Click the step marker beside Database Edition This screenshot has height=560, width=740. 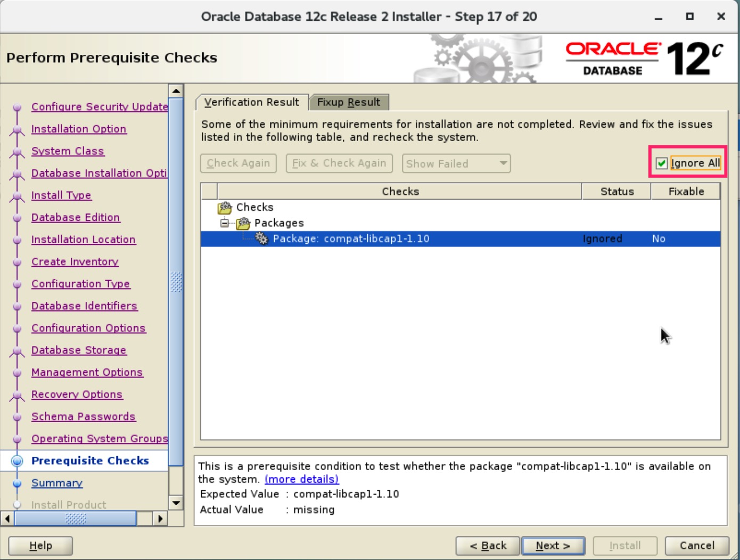[17, 218]
